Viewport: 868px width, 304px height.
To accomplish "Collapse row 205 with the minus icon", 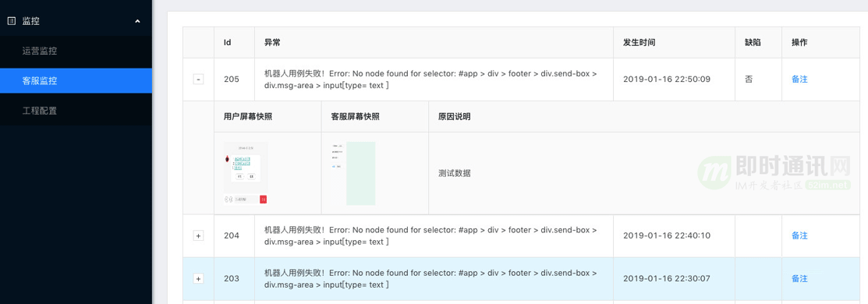I will point(198,80).
